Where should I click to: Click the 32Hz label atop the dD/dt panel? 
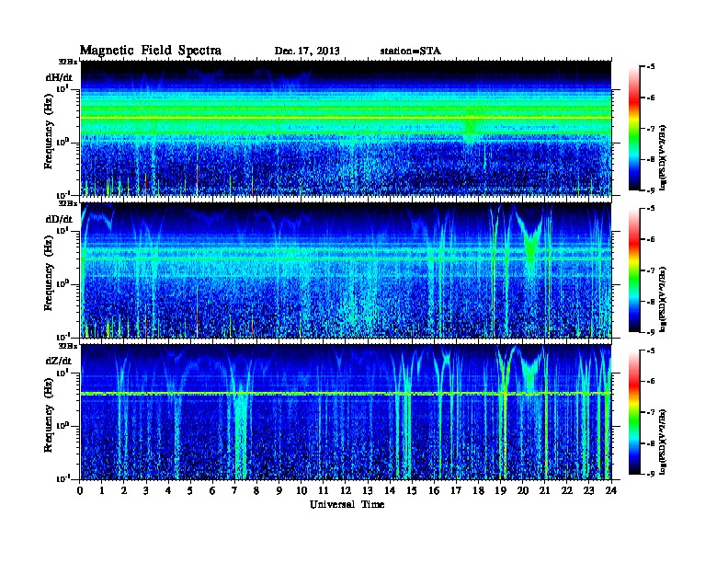[68, 203]
